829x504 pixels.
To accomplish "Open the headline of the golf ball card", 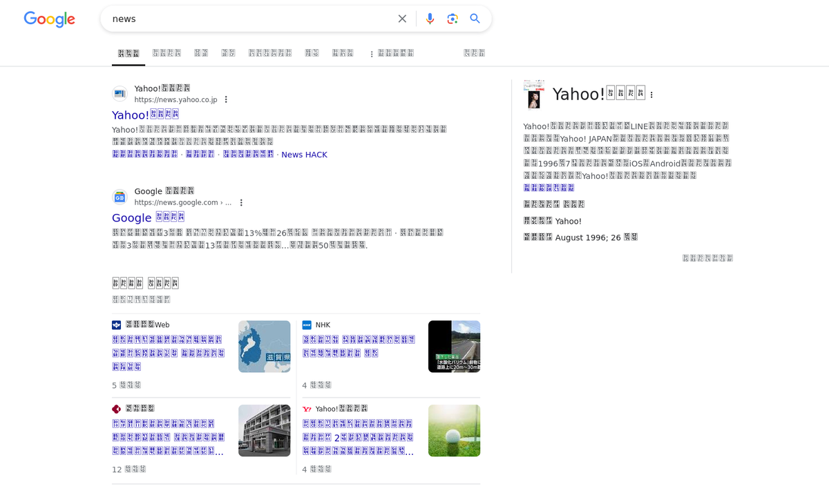I will pyautogui.click(x=359, y=437).
